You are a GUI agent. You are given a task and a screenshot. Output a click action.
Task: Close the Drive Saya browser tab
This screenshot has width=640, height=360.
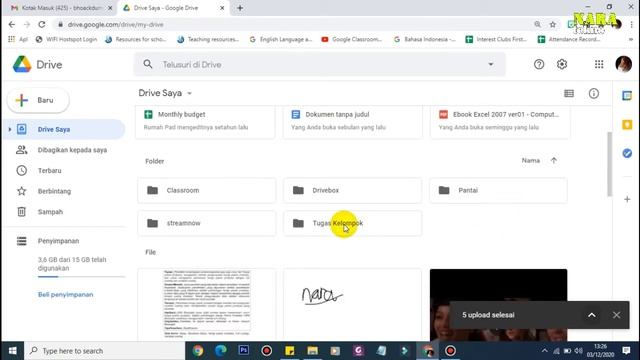tap(222, 8)
